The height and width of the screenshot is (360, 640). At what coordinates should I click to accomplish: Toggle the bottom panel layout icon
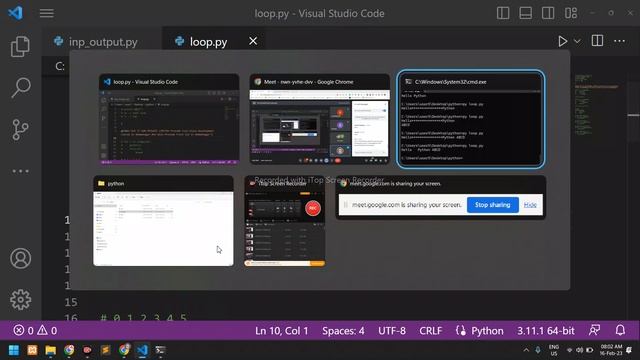525,13
